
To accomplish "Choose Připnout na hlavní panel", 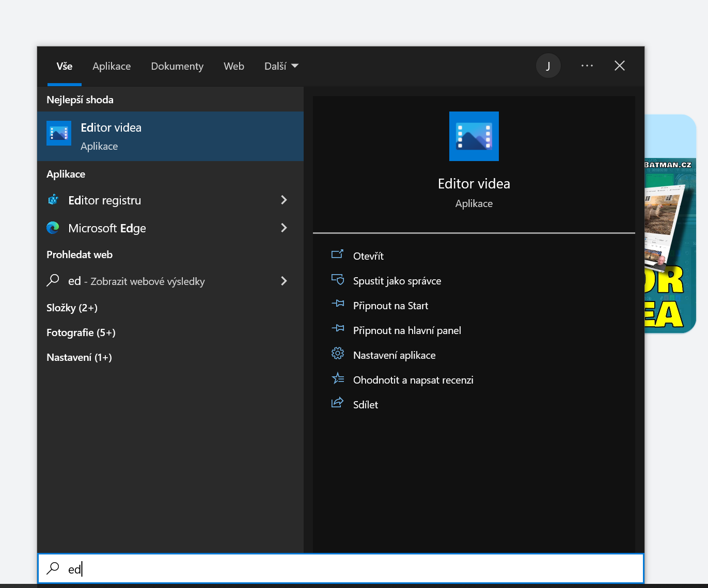I will (407, 330).
